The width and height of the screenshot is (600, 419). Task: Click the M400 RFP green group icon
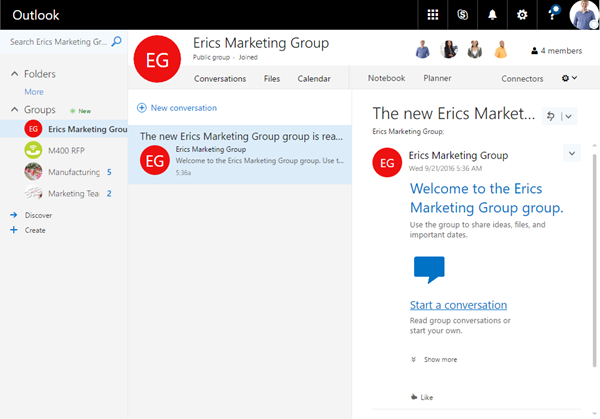pyautogui.click(x=33, y=150)
